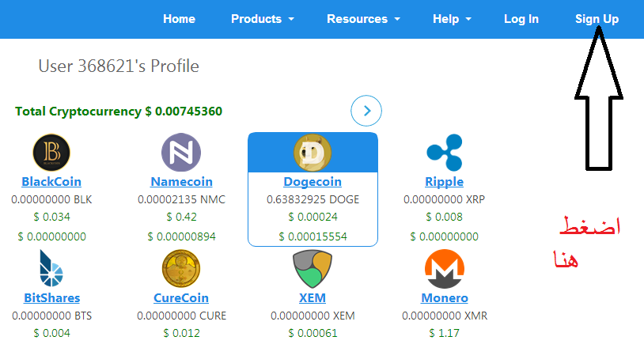Image resolution: width=644 pixels, height=348 pixels.
Task: Select Total Cryptocurrency $ 0.00745360 text
Action: (x=119, y=112)
